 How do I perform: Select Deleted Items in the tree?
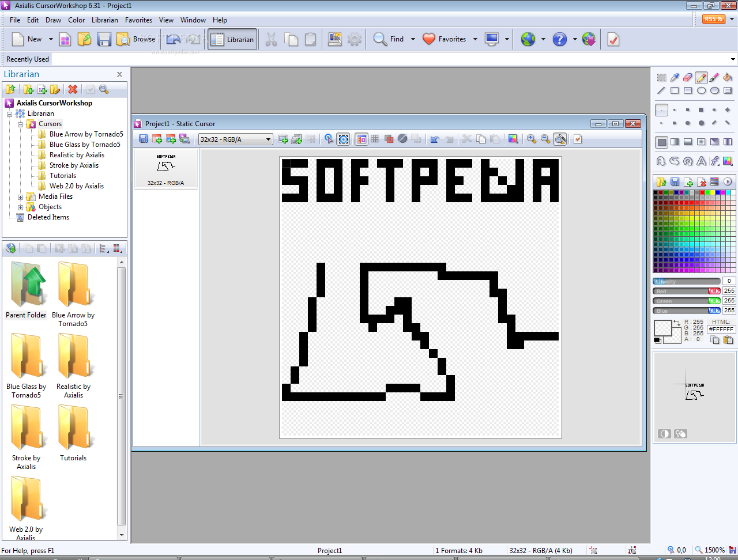pyautogui.click(x=48, y=217)
